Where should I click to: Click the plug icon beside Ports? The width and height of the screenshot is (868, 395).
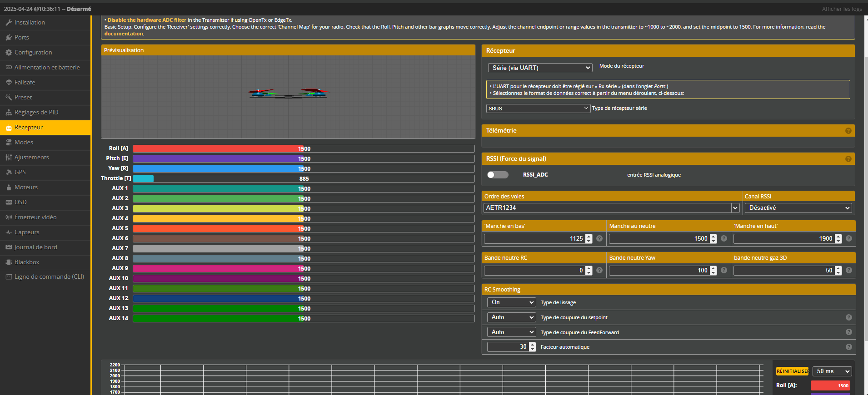9,38
